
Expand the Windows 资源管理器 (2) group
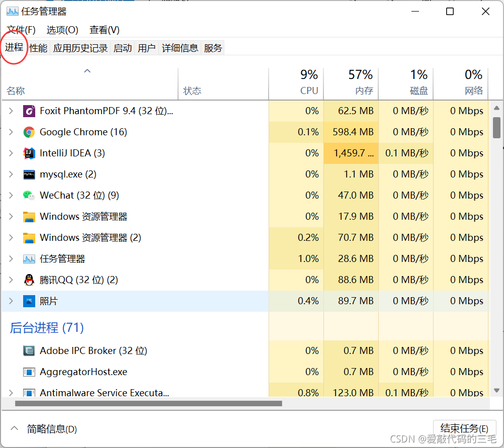point(11,238)
